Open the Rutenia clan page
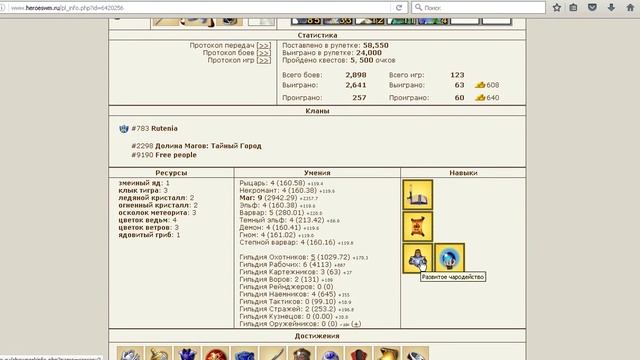This screenshot has height=360, width=640. pos(164,128)
